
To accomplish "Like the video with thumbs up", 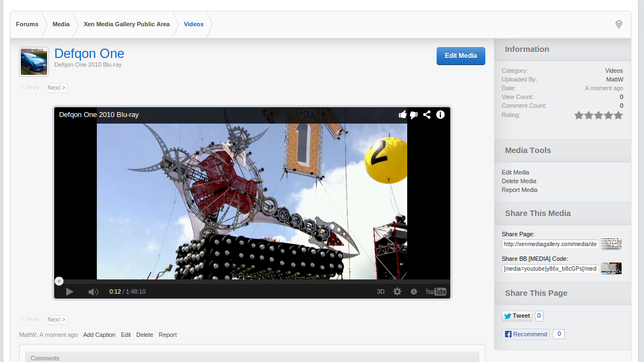I will (403, 114).
